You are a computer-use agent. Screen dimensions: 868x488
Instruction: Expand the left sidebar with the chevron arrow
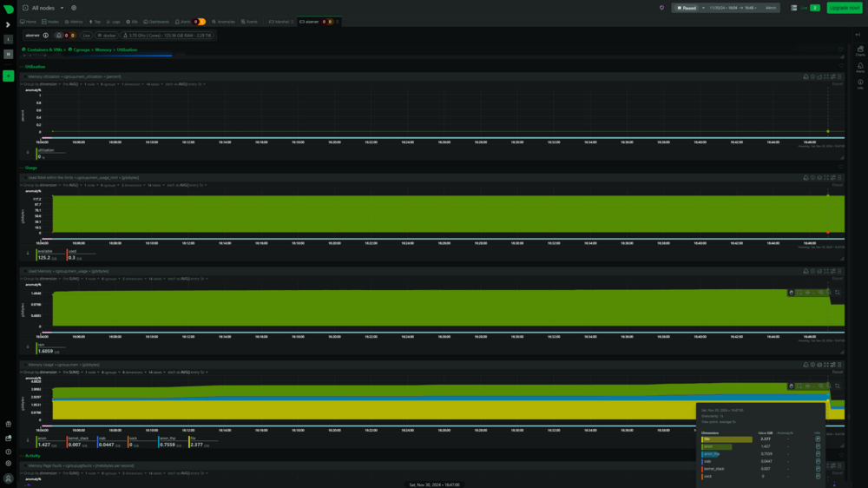pyautogui.click(x=8, y=25)
